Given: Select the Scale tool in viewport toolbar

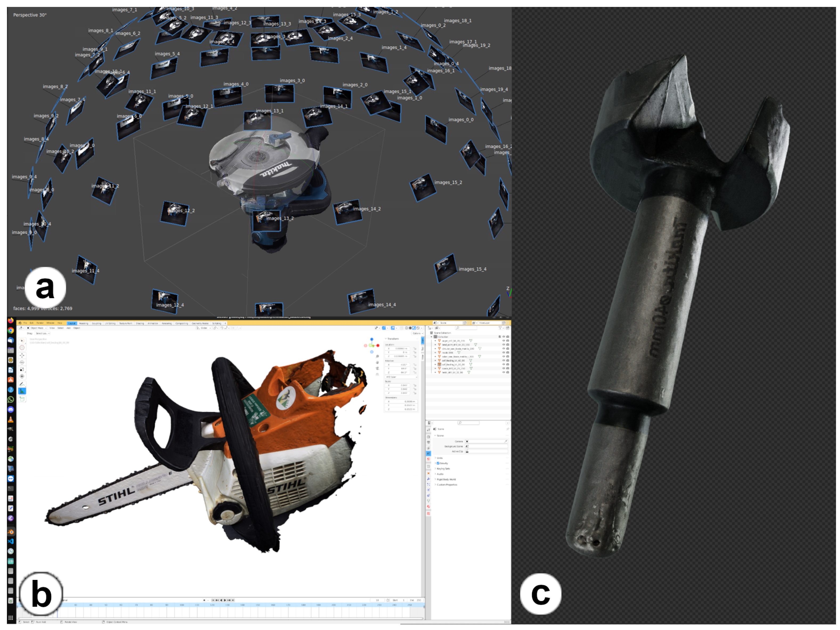Looking at the screenshot, I should pos(22,369).
